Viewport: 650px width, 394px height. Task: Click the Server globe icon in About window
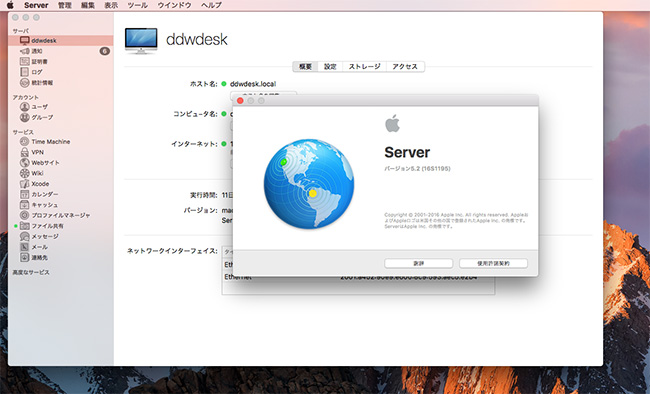pyautogui.click(x=309, y=184)
